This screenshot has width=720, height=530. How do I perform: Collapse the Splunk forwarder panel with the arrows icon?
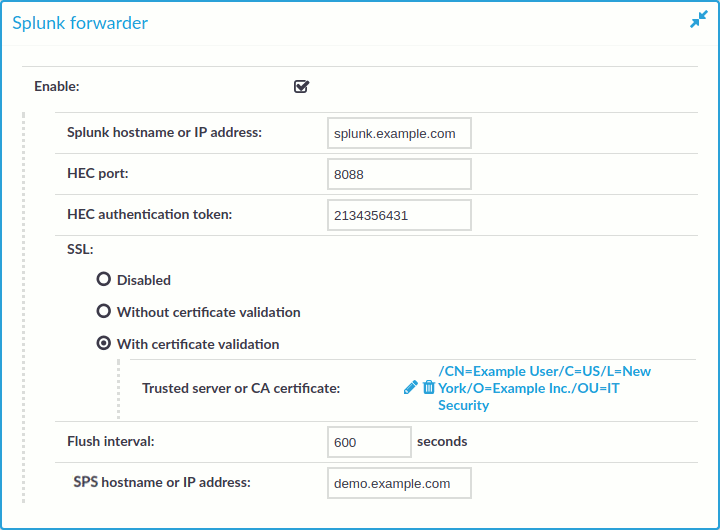(698, 20)
